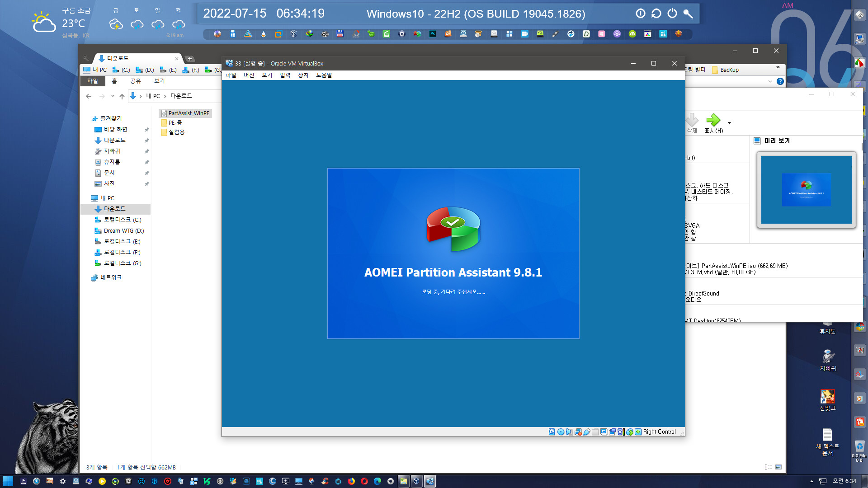Click the audio speaker icon in VM status bar

[569, 432]
